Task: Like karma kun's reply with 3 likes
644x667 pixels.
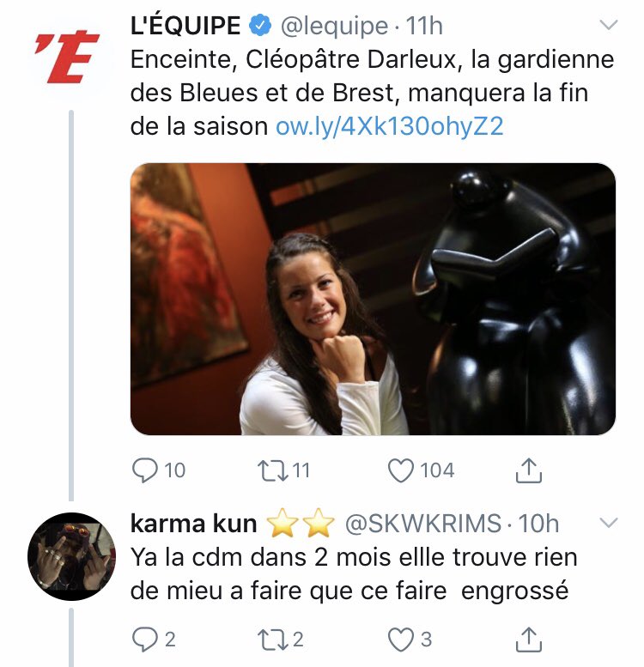Action: pos(401,640)
